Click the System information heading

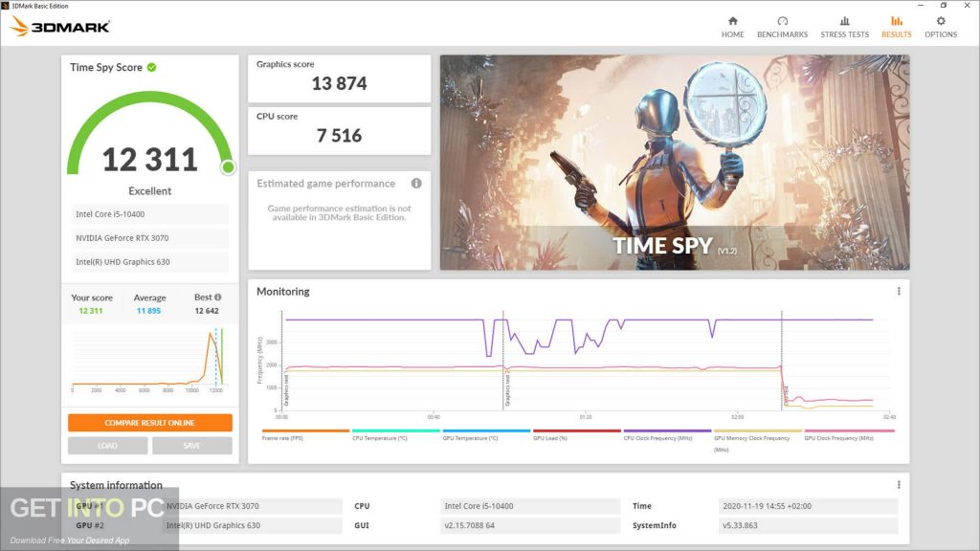[x=116, y=485]
